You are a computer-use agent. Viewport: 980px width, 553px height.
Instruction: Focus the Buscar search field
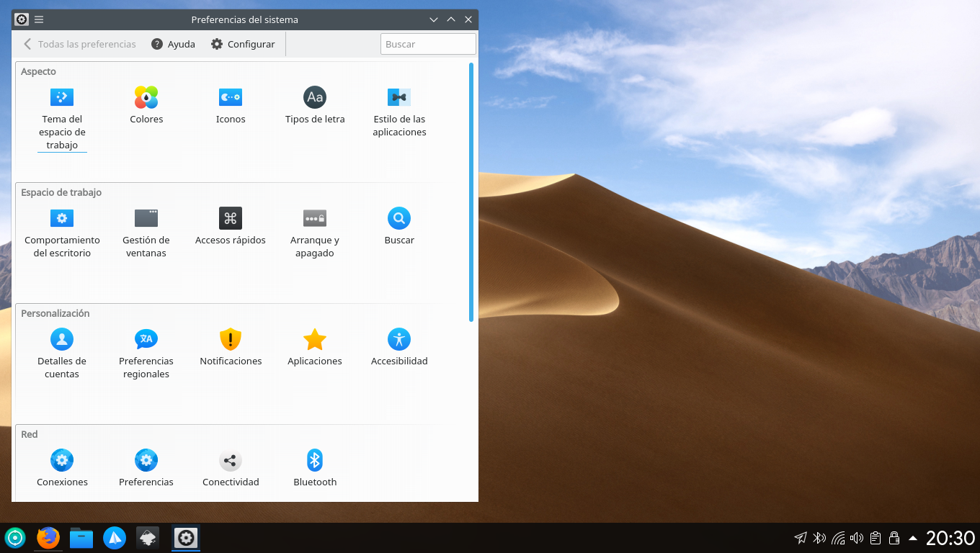[428, 44]
